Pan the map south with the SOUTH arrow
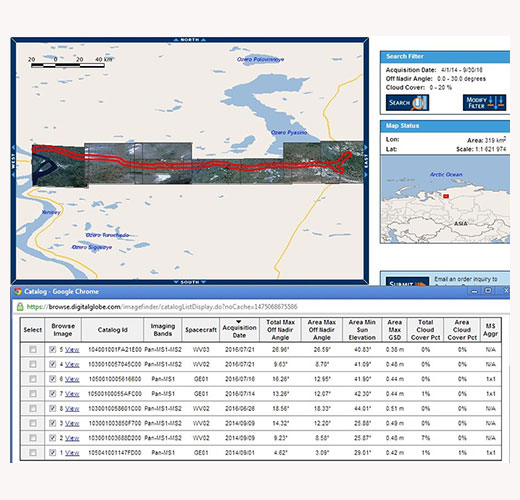Viewport: 520px width, 500px height. pos(189,282)
